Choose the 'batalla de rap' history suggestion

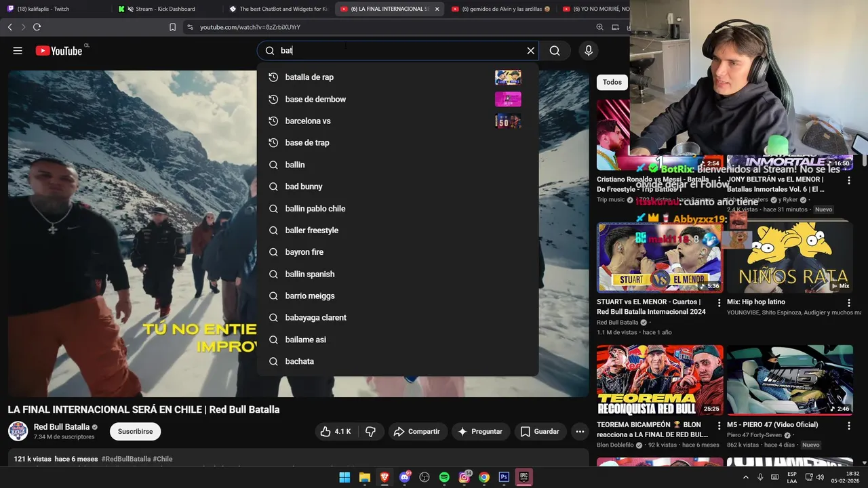(x=397, y=77)
